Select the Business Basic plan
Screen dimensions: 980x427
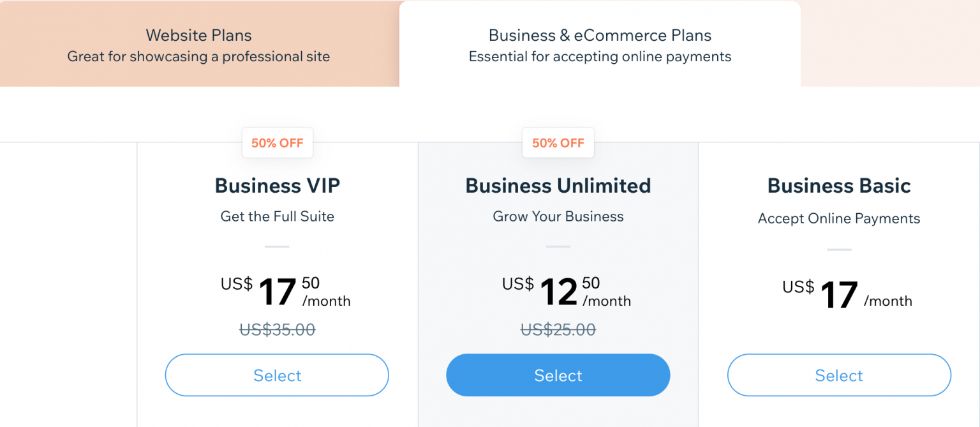tap(838, 375)
